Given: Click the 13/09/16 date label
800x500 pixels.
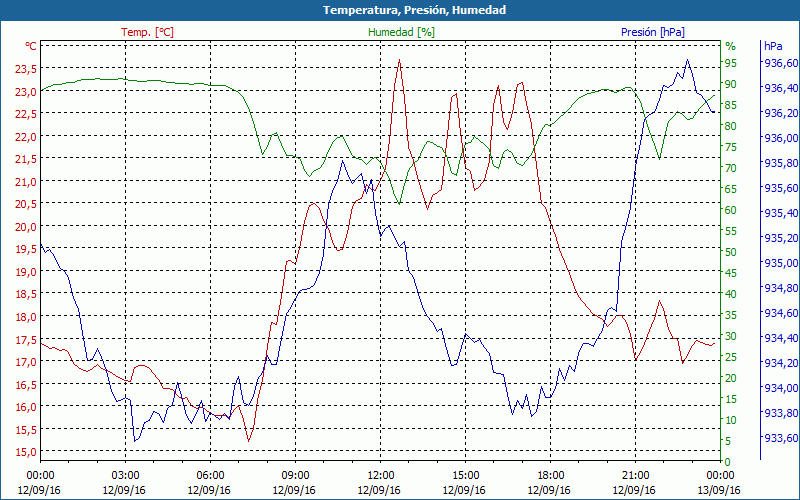Looking at the screenshot, I should (x=719, y=490).
